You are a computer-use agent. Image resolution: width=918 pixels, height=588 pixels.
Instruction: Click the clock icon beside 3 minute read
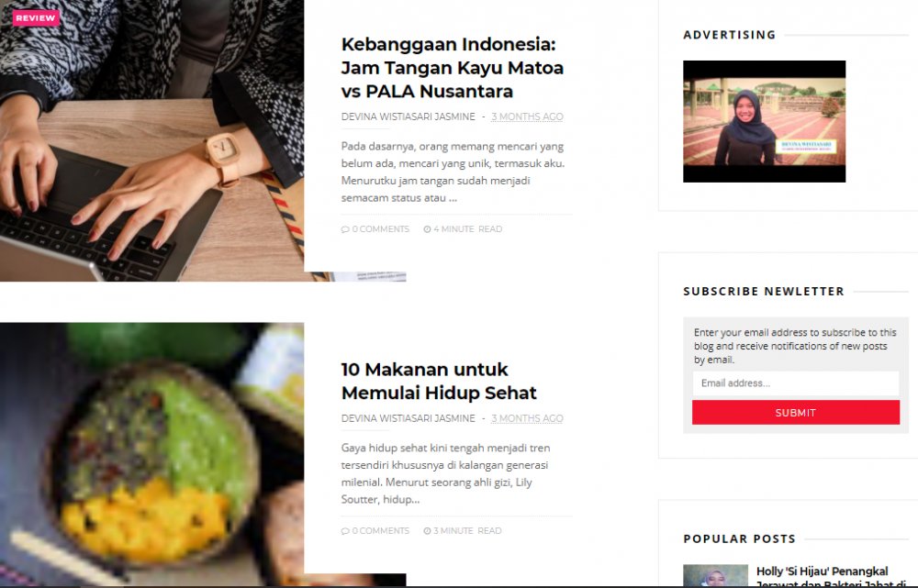point(428,531)
